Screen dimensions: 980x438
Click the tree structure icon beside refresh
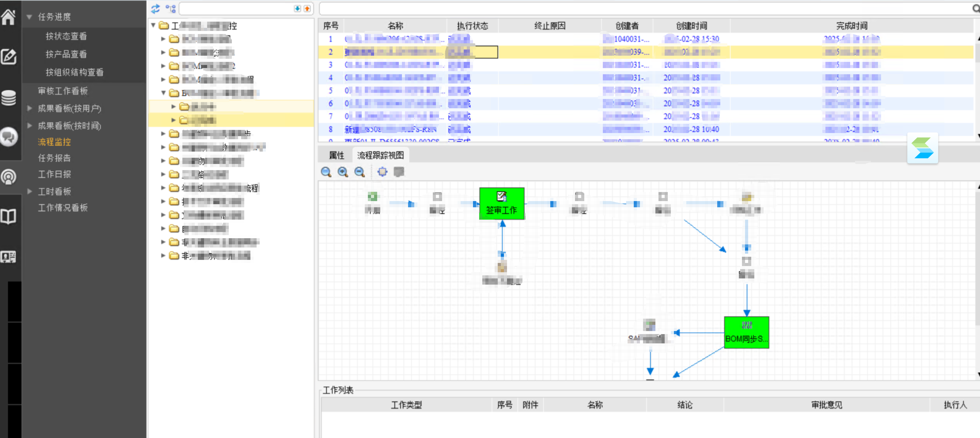point(171,8)
